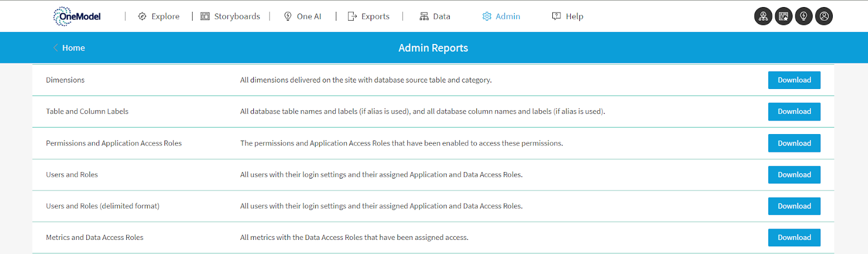Image resolution: width=868 pixels, height=254 pixels.
Task: Go to One AI
Action: [x=303, y=16]
